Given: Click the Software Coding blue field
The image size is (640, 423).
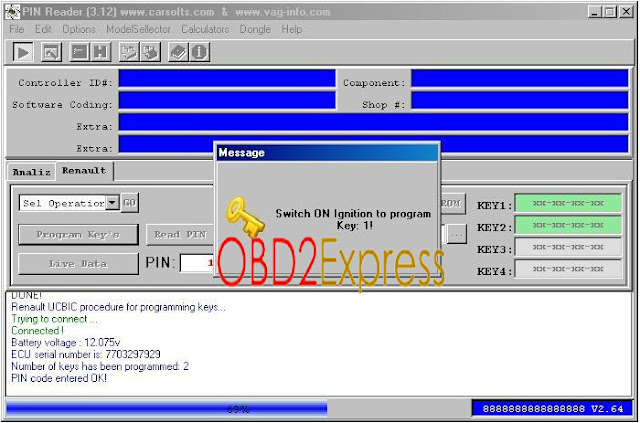Looking at the screenshot, I should click(227, 100).
